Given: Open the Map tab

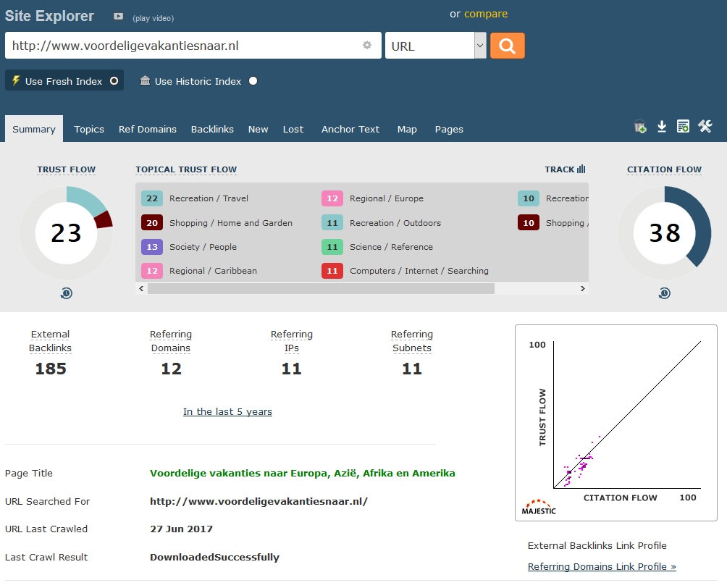Looking at the screenshot, I should point(407,129).
